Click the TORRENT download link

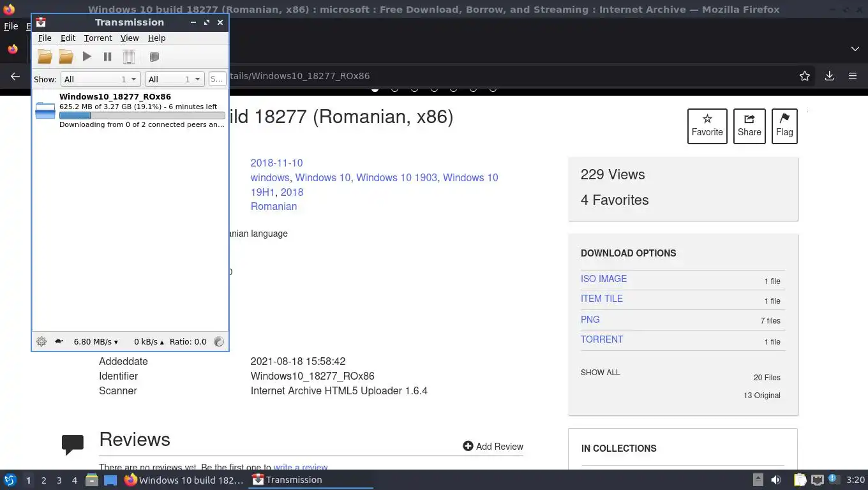(x=602, y=339)
